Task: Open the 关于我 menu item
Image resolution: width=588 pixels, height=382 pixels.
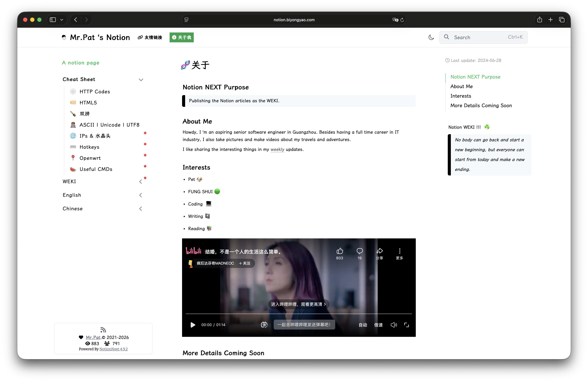Action: pos(182,37)
